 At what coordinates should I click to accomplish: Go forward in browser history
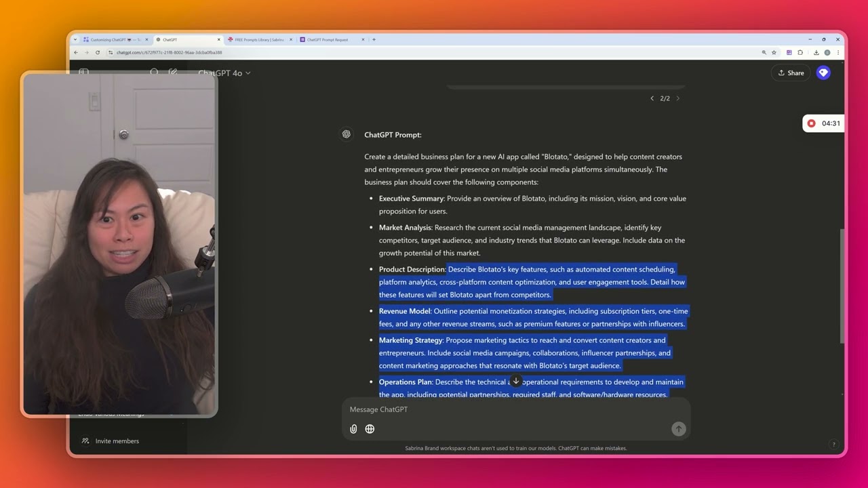87,52
